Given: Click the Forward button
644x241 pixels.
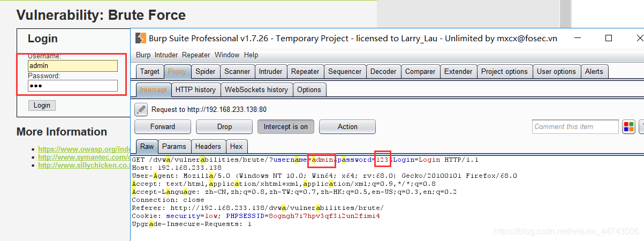Looking at the screenshot, I should tap(163, 127).
